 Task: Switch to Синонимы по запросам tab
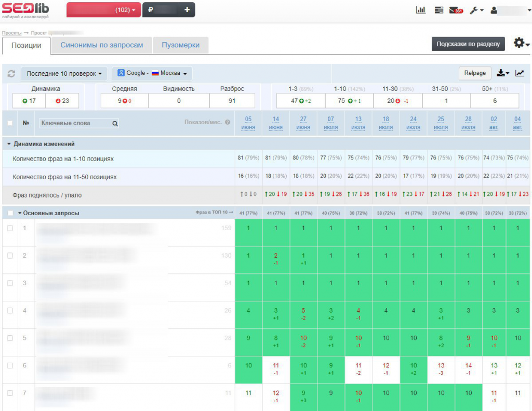[x=101, y=45]
